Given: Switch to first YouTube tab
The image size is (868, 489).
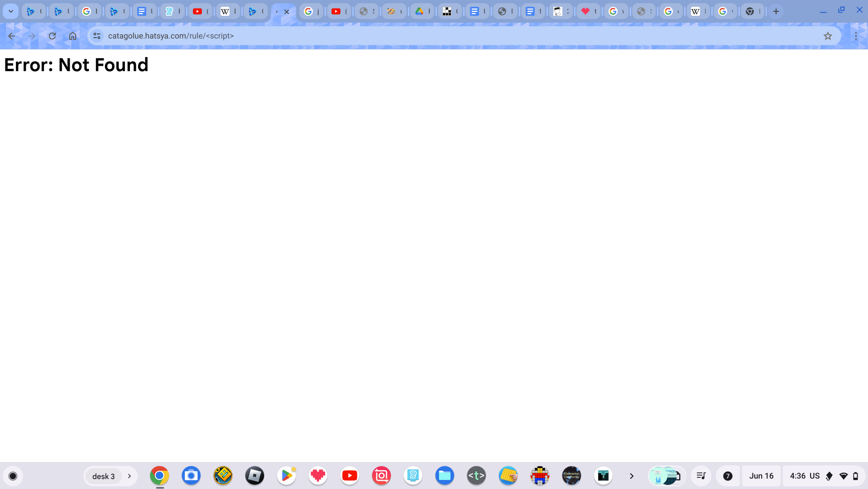Looking at the screenshot, I should point(200,11).
